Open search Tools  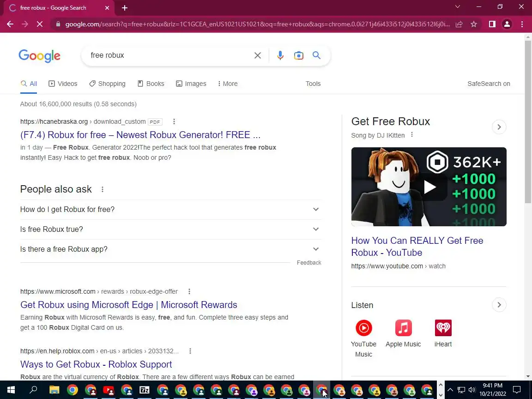click(x=313, y=84)
